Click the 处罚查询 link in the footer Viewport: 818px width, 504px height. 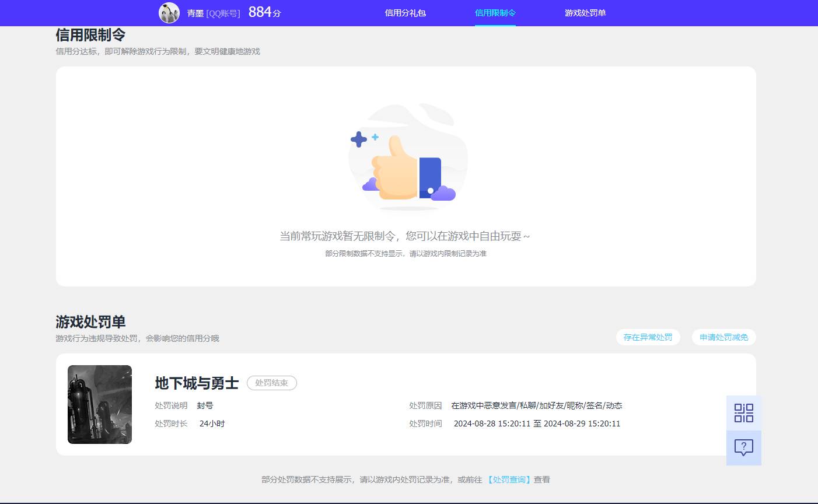(x=508, y=480)
